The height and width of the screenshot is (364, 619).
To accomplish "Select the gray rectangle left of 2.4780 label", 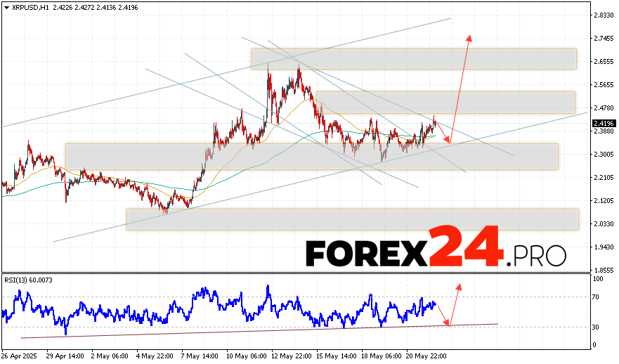I will [x=445, y=102].
